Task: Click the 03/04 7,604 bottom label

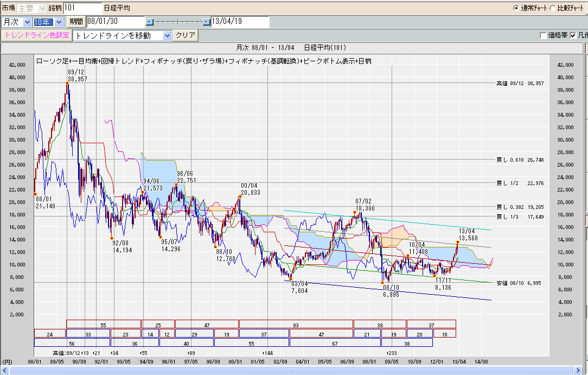Action: click(x=299, y=287)
